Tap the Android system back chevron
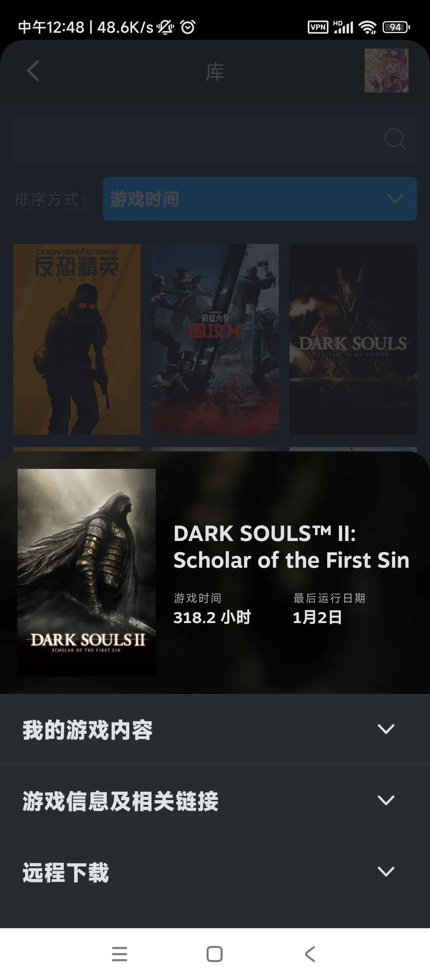This screenshot has height=980, width=430. click(310, 954)
